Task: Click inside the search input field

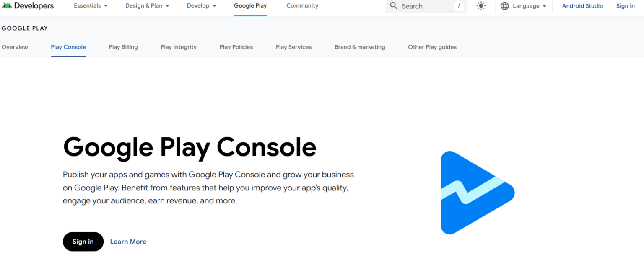Action: pos(423,6)
